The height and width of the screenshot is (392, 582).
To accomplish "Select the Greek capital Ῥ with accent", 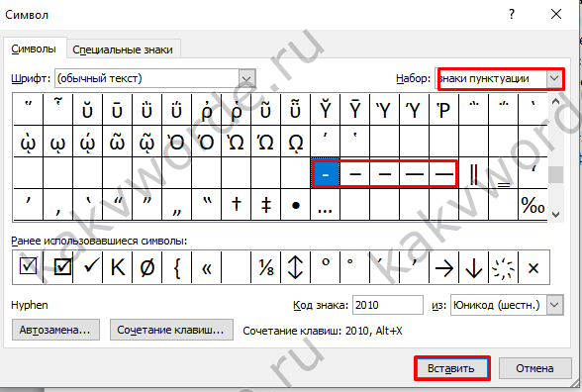I will tap(443, 110).
